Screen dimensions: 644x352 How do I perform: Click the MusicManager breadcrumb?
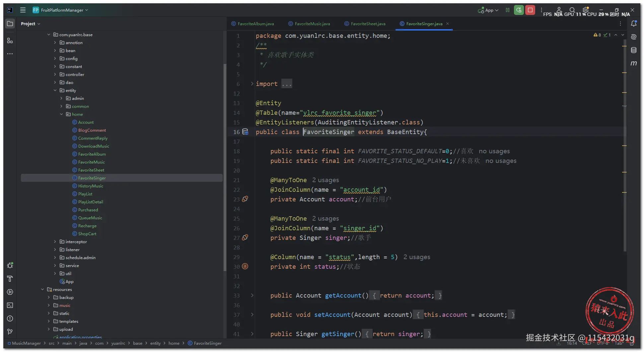[24, 343]
